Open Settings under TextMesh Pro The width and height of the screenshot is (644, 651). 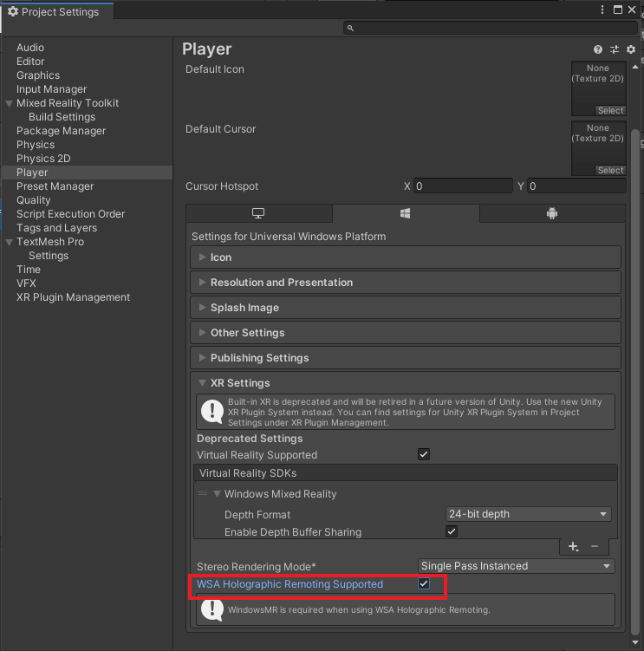(49, 256)
